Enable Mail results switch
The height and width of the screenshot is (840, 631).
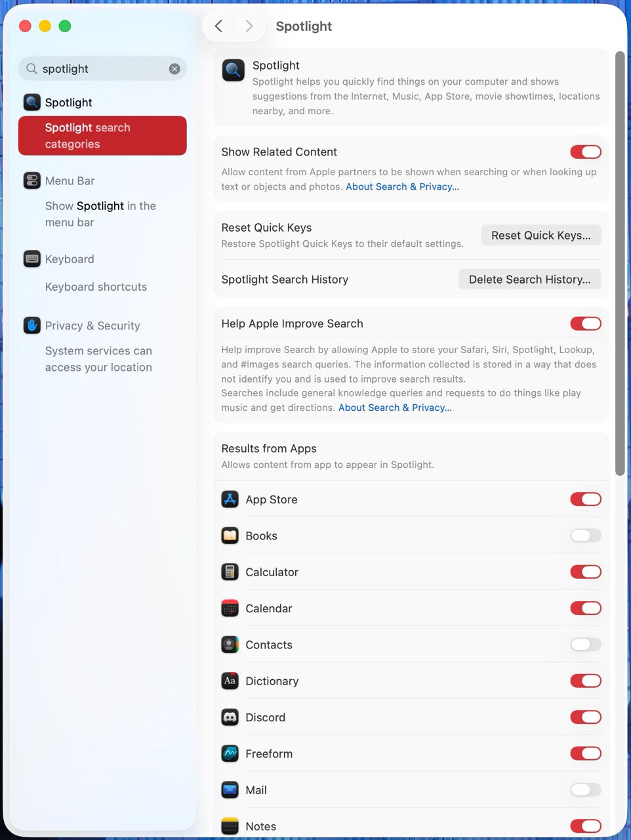tap(586, 790)
